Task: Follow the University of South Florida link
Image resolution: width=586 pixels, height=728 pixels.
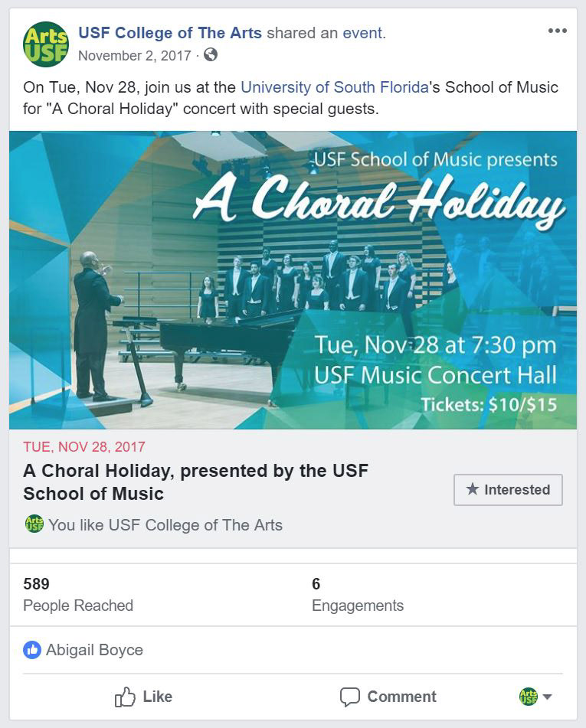Action: tap(334, 87)
